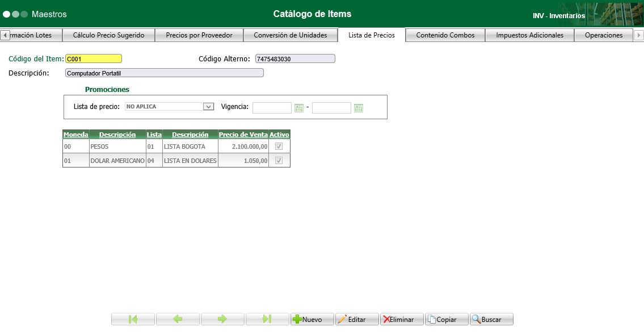
Task: Toggle the Activo checkbox for LISTA BOGOTA
Action: click(x=279, y=146)
